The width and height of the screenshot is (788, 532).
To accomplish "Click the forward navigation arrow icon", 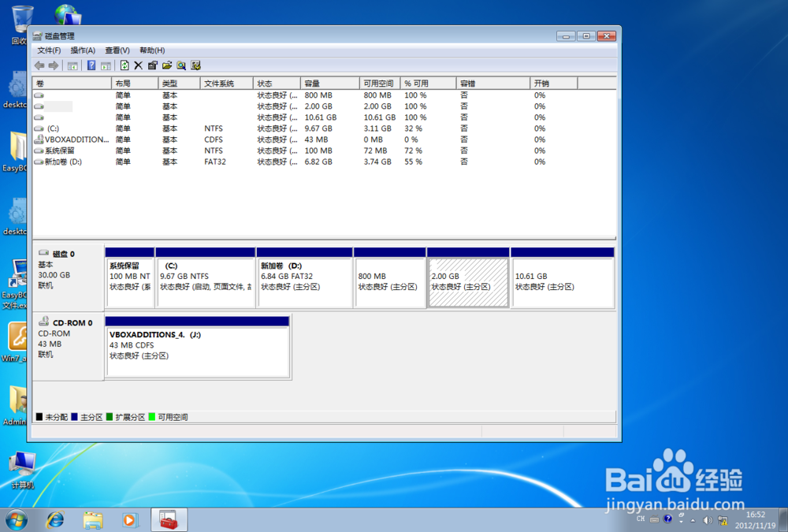I will click(52, 65).
